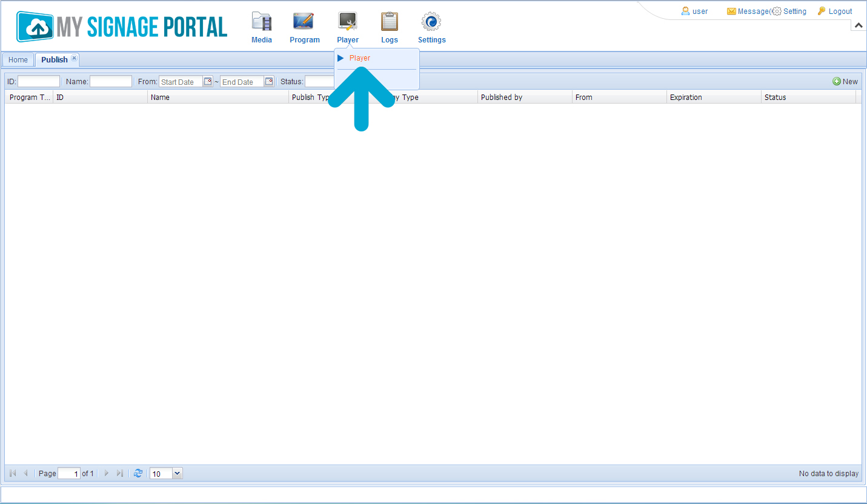Sort by the Published by column
The image size is (867, 504).
pyautogui.click(x=525, y=97)
